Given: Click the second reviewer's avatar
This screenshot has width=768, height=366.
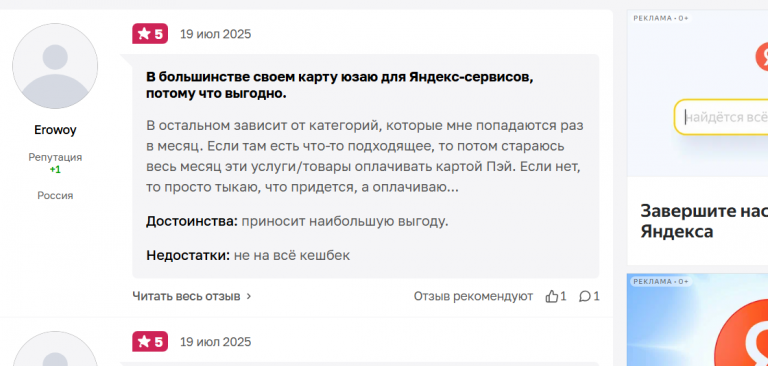Looking at the screenshot, I should (x=55, y=348).
